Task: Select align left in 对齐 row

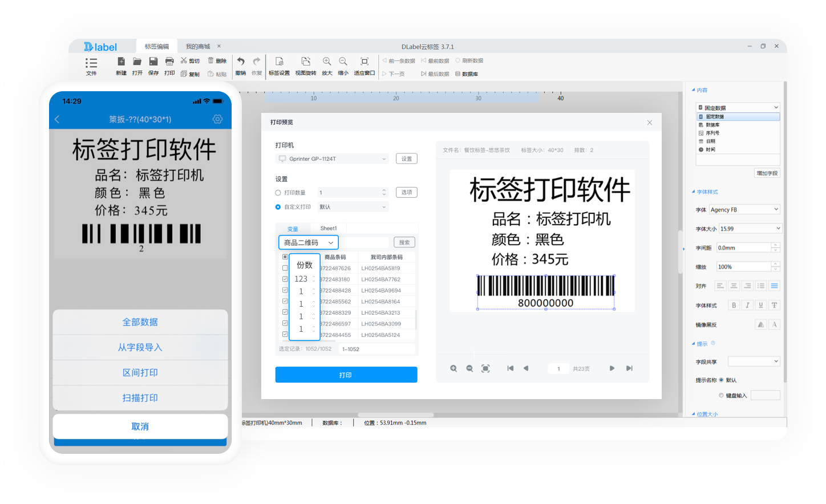Action: [x=720, y=286]
